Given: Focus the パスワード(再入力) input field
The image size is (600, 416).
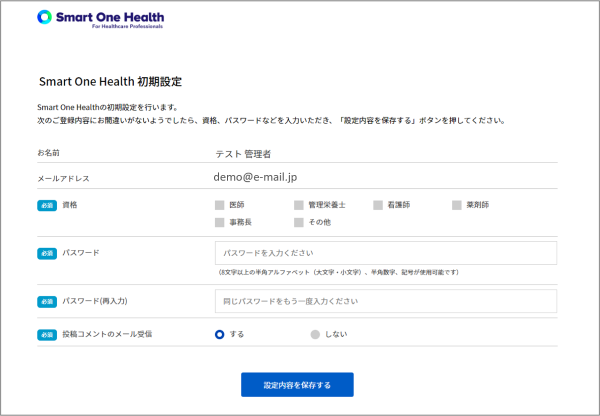Looking at the screenshot, I should [386, 301].
